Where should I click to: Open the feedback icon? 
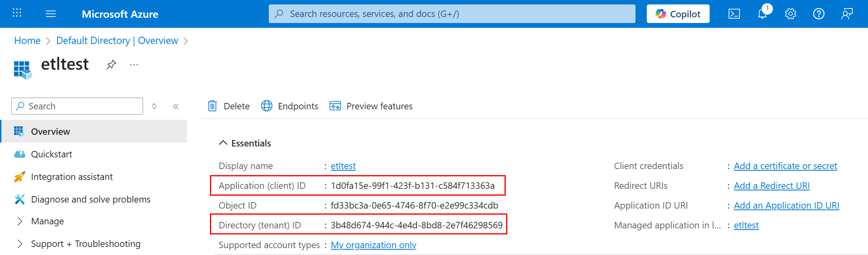(847, 14)
